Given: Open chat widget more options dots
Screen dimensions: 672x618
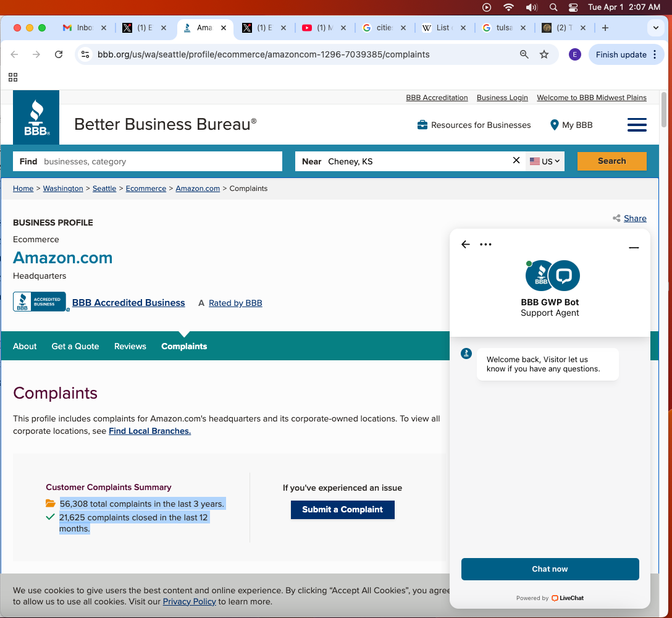Looking at the screenshot, I should coord(485,245).
